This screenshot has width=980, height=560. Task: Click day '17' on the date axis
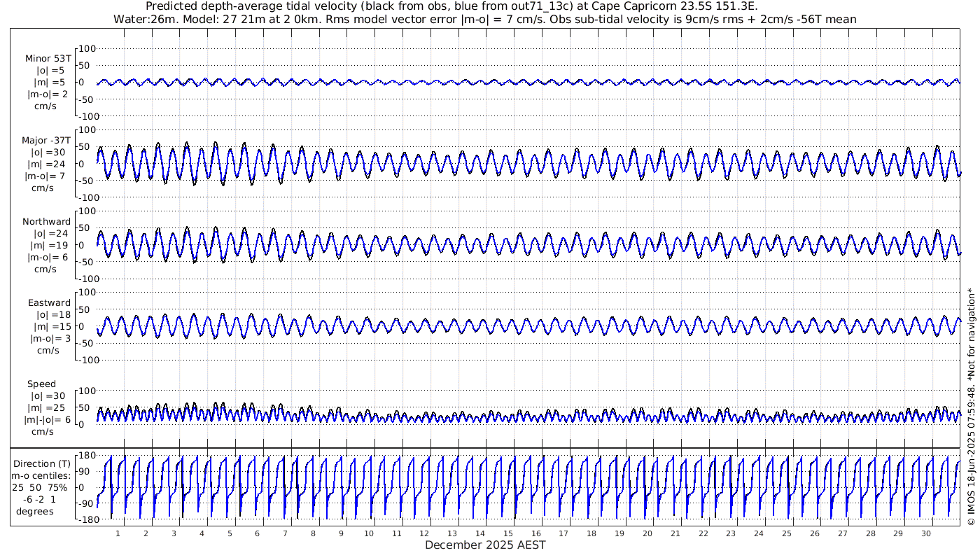563,533
